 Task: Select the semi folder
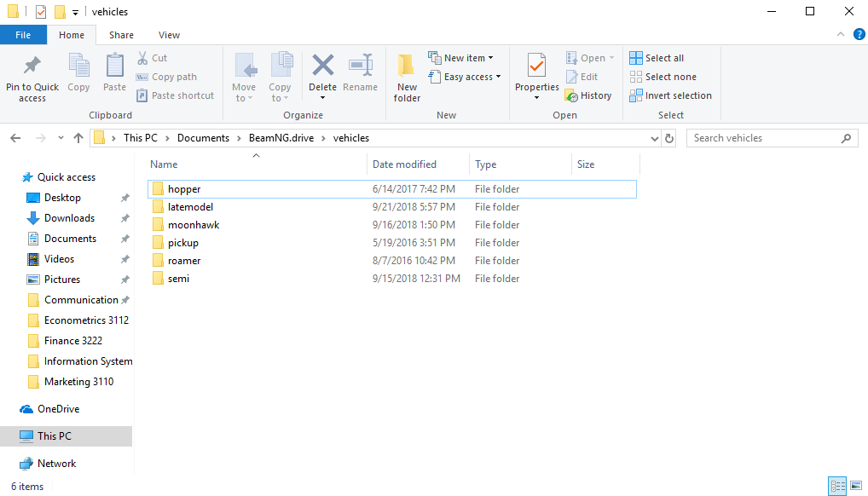392,279
